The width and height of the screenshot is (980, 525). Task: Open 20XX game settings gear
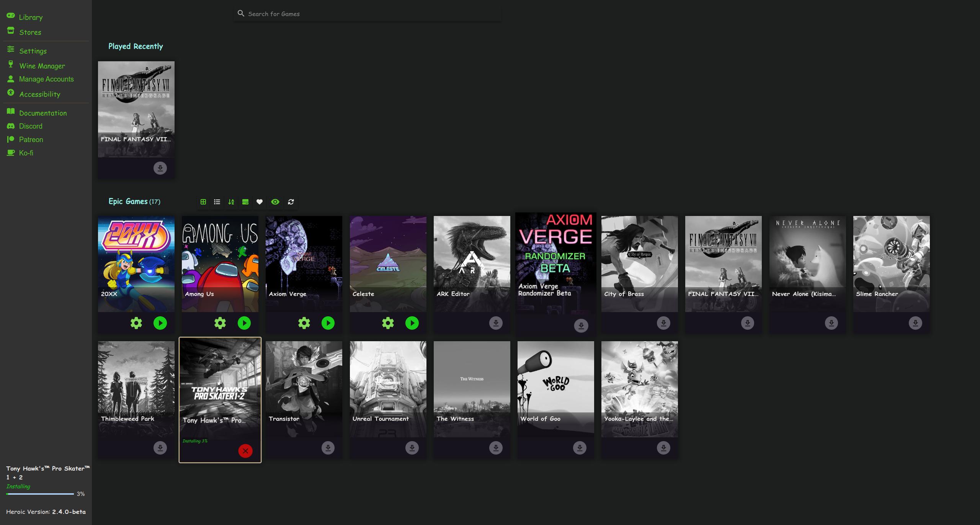136,323
